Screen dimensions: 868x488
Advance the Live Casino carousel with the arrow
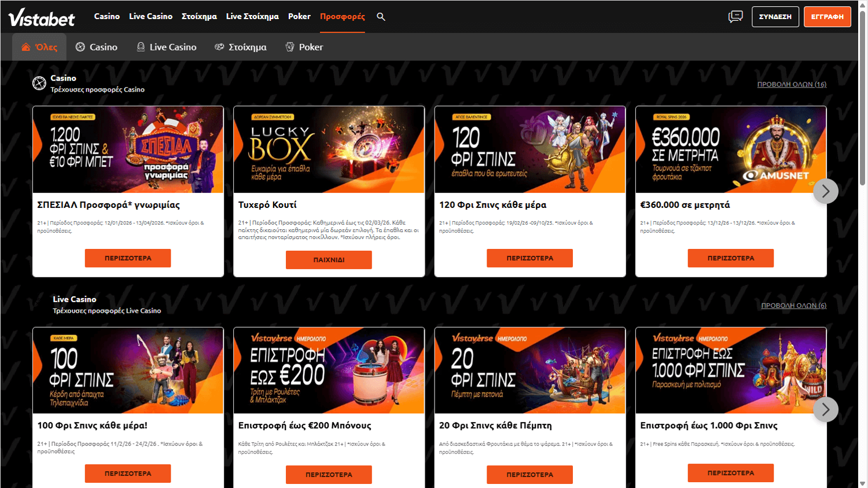826,409
